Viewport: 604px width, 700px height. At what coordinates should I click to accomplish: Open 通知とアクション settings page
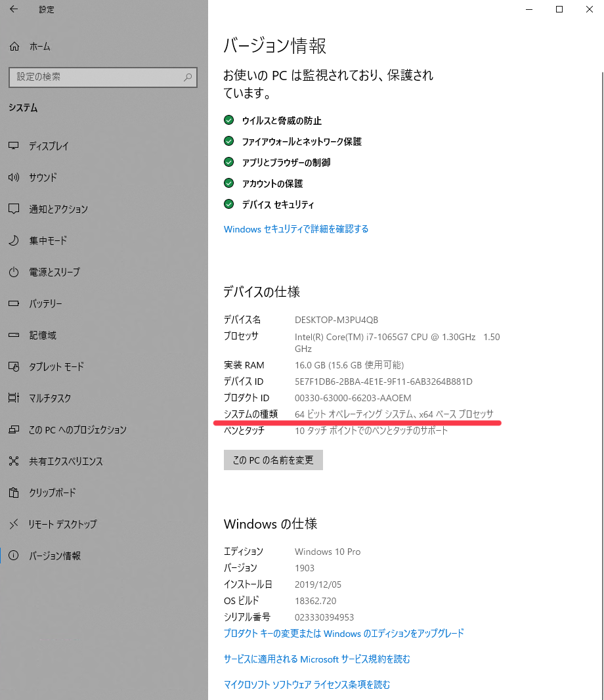point(58,209)
